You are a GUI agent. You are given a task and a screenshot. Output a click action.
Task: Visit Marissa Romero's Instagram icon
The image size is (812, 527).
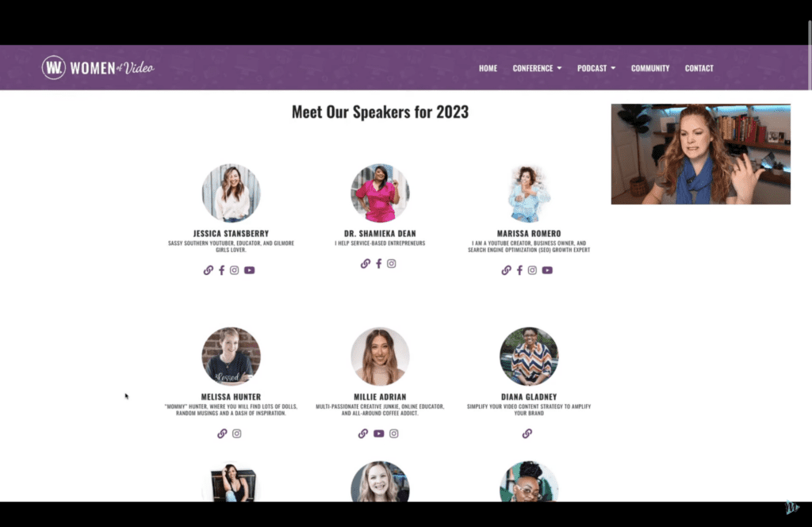point(532,270)
